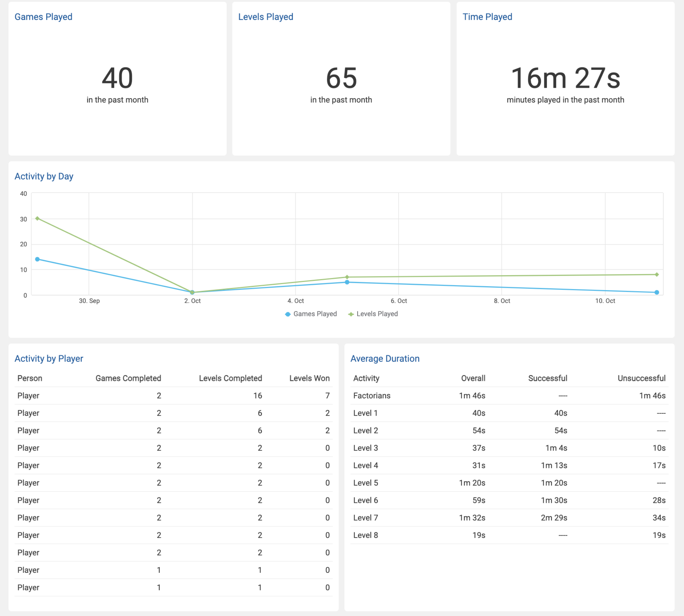Click the Games Completed column header
The image size is (684, 616).
click(128, 378)
